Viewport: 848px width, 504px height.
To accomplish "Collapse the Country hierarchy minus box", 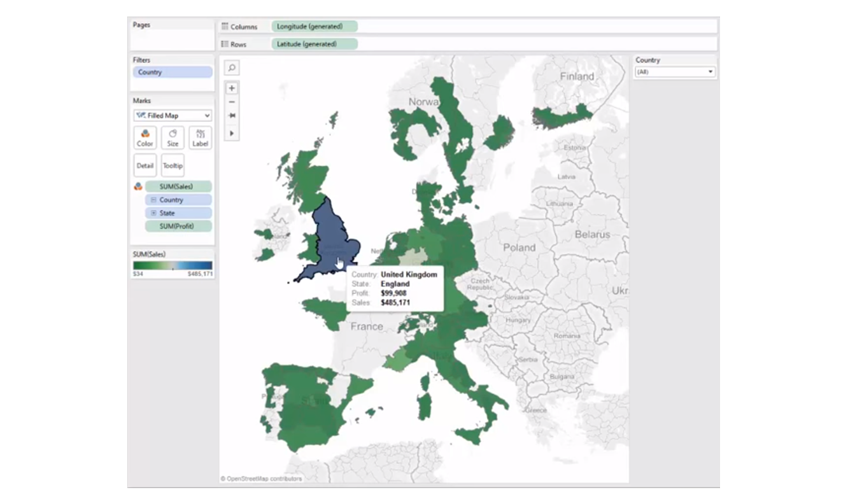I will [153, 200].
